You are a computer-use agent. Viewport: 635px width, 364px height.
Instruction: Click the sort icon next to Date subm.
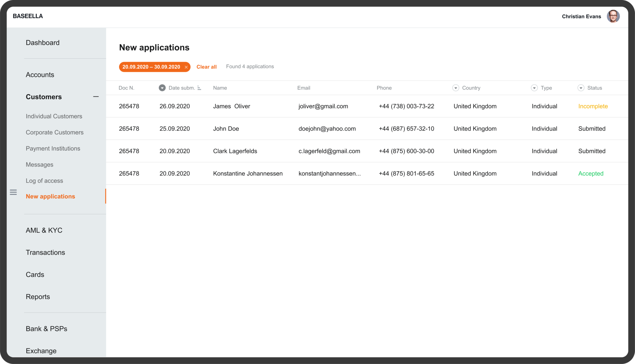199,88
